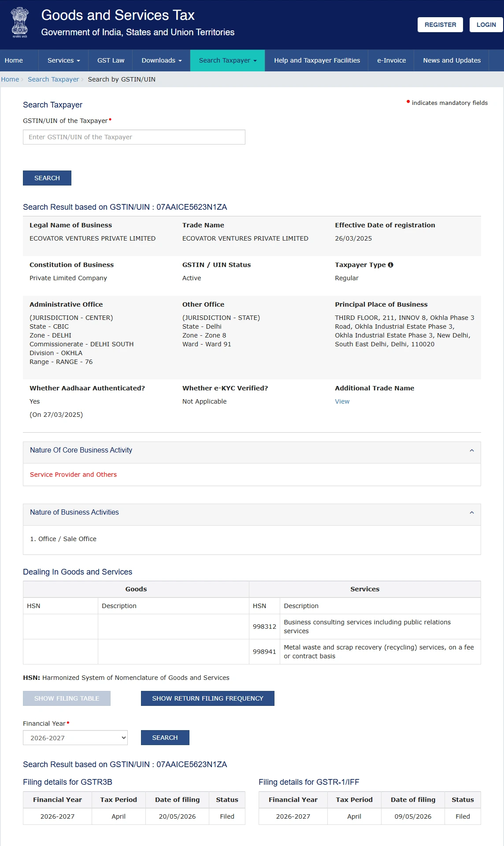
Task: Open the Search Taxpayer dropdown menu
Action: pos(227,60)
